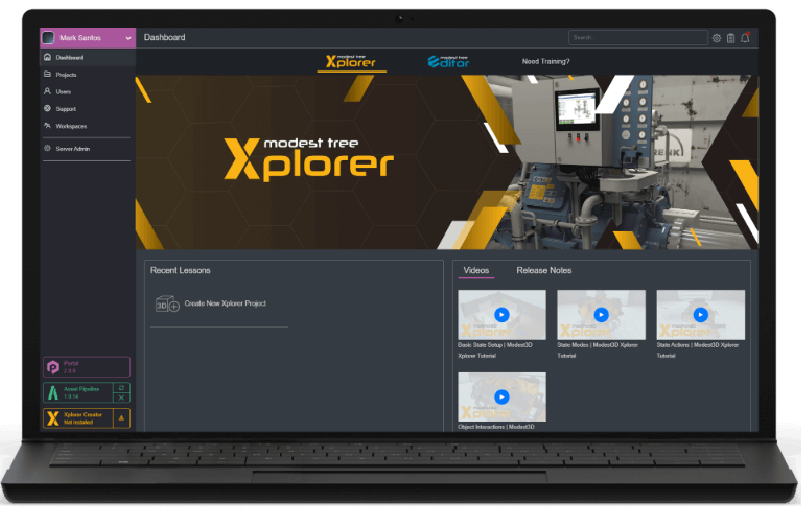
Task: Click the 'Recent Lessons' heading
Action: coord(180,270)
